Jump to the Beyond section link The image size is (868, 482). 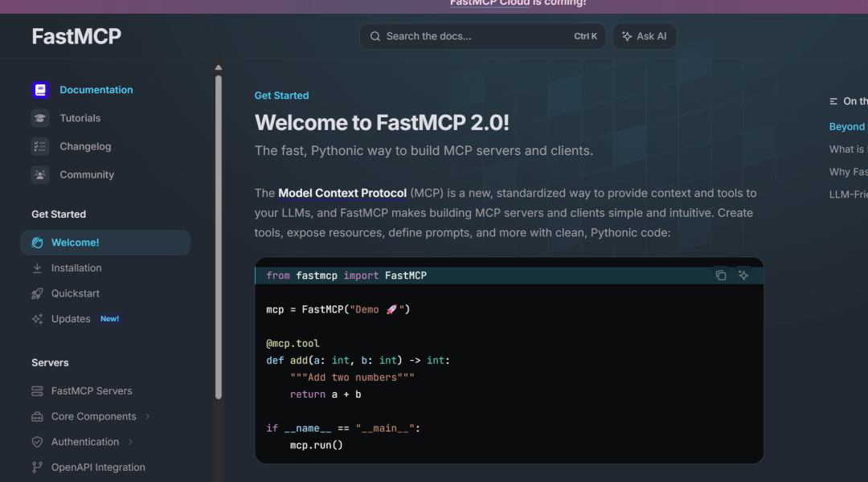[x=848, y=127]
